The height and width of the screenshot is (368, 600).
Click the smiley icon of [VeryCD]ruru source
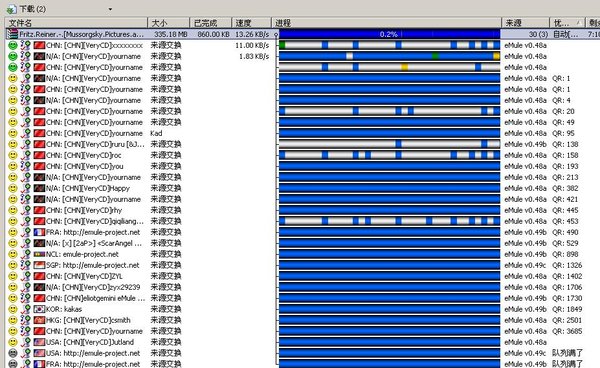tap(13, 144)
